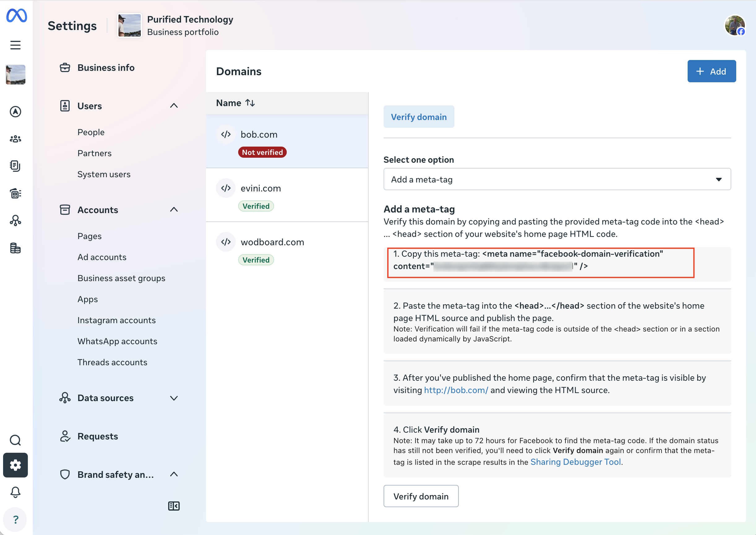Viewport: 756px width, 535px height.
Task: Open the Sharing Debugger Tool link
Action: click(x=575, y=462)
